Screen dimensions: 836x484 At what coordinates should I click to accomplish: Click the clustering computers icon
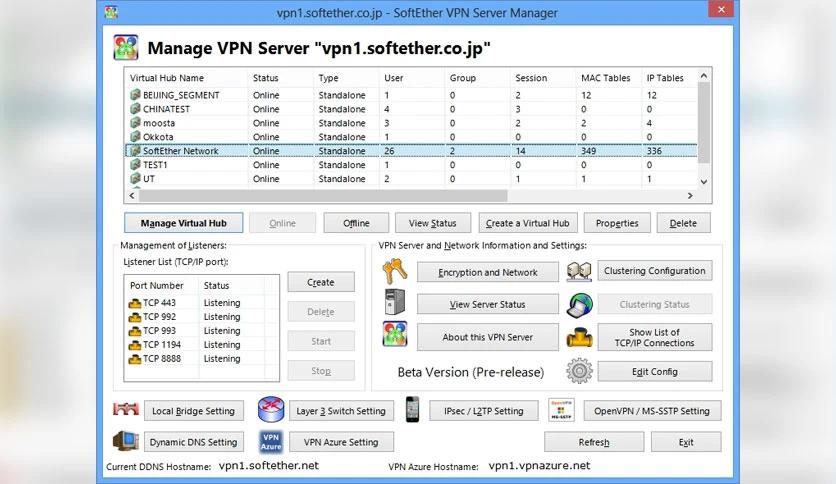click(x=580, y=271)
